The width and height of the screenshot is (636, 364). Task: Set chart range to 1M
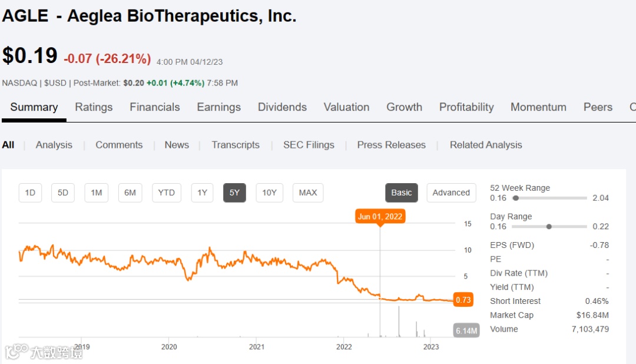(97, 193)
